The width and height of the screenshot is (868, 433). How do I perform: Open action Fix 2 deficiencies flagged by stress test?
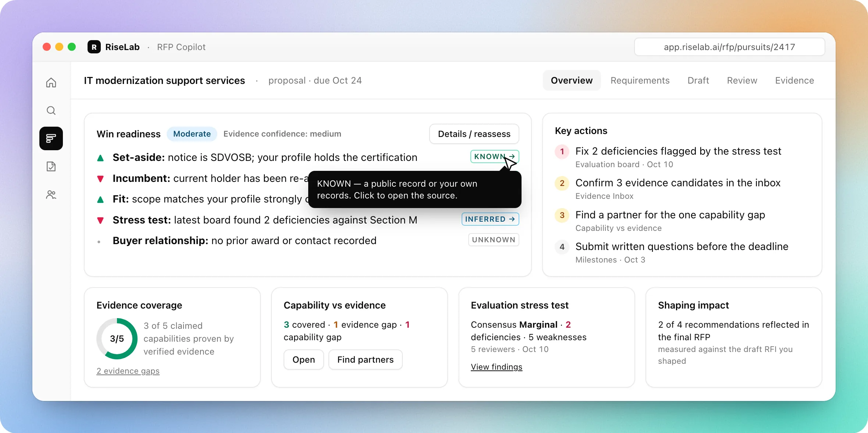point(678,151)
